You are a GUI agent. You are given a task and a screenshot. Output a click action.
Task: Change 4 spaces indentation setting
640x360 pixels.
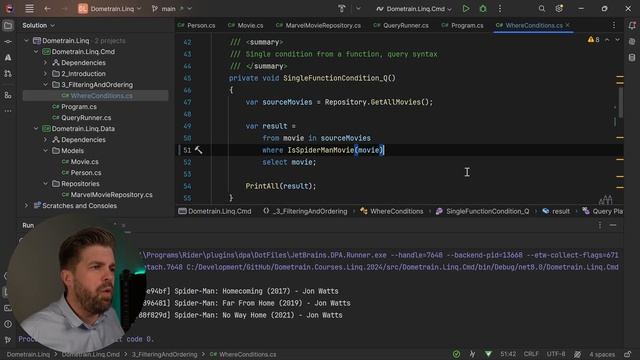click(x=602, y=354)
